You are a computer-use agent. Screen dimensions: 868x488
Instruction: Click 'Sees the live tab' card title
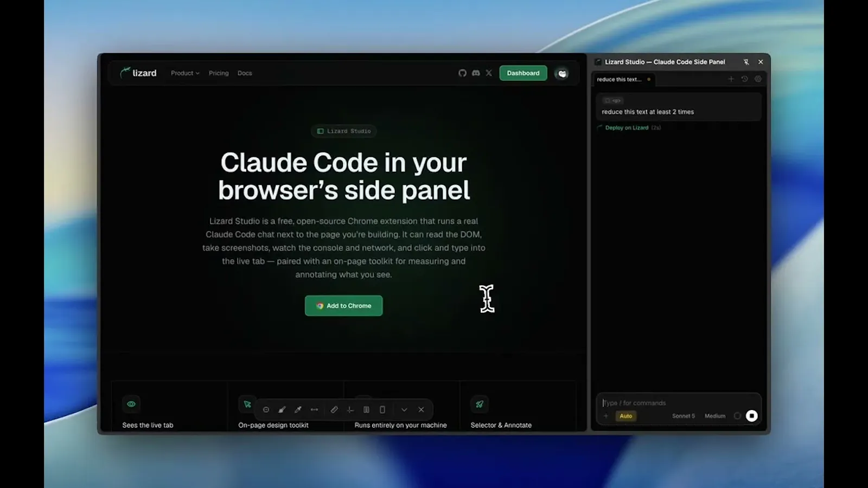pyautogui.click(x=148, y=425)
